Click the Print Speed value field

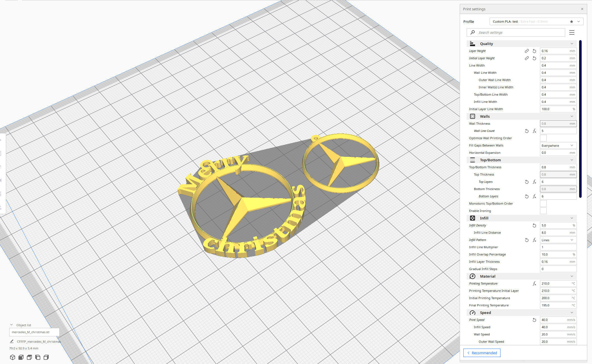click(558, 320)
